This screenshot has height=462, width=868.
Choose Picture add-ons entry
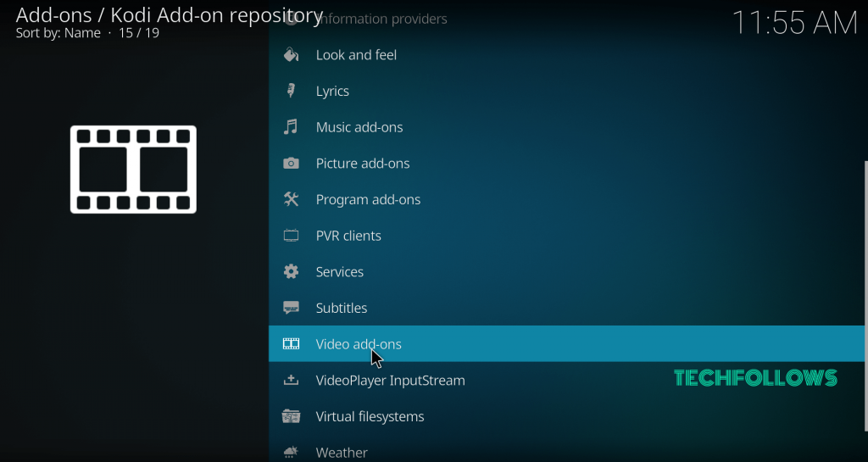tap(363, 164)
